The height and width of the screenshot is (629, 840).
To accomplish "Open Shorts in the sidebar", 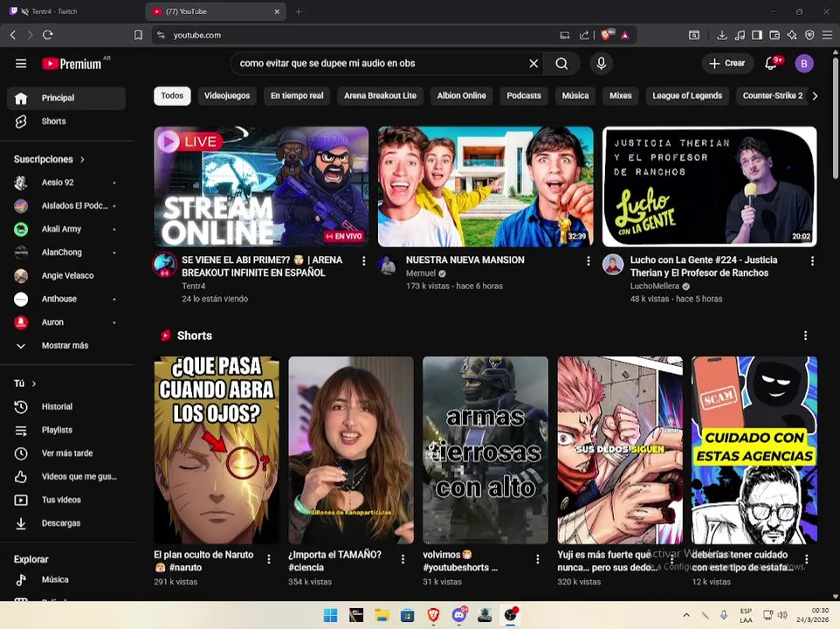I will click(66, 121).
